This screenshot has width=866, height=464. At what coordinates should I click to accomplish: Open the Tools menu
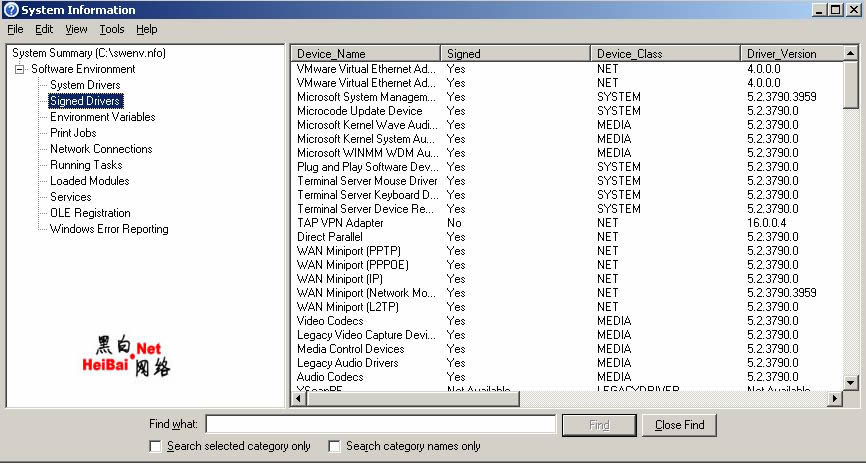(112, 30)
